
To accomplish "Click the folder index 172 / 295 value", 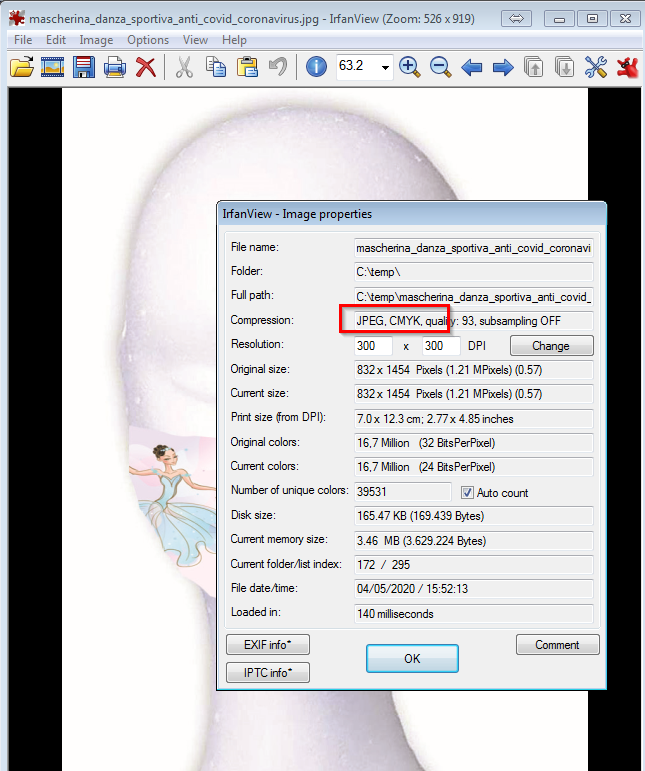I will [473, 564].
